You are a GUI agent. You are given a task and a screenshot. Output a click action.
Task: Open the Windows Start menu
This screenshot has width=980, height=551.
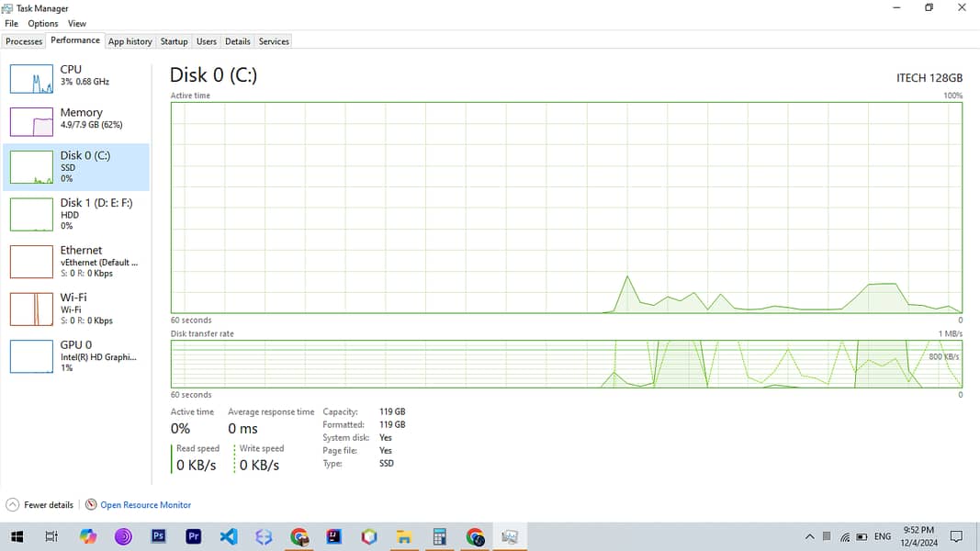[17, 536]
